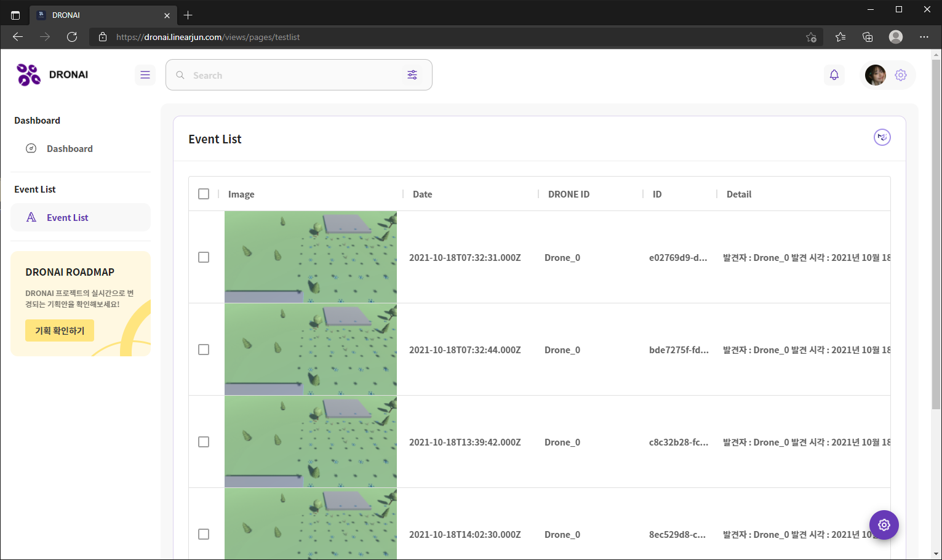Check the row dated 2021-10-18T13:39:42.000Z
The image size is (942, 560).
[204, 442]
